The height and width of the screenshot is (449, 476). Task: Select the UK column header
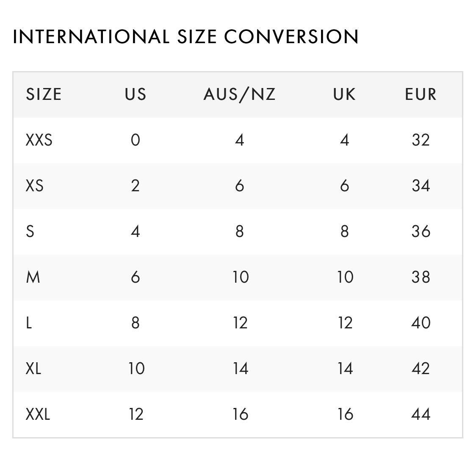344,94
